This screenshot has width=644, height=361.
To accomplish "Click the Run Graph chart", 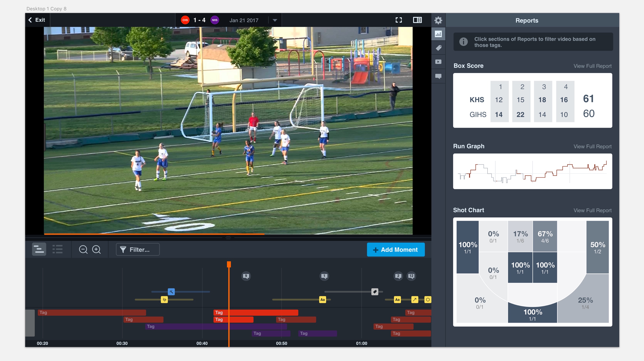I will (x=533, y=171).
